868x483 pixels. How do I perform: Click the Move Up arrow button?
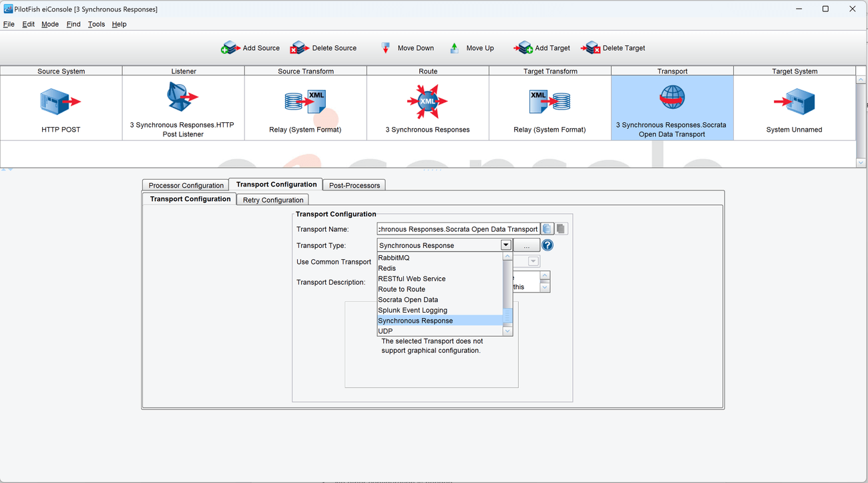(471, 48)
